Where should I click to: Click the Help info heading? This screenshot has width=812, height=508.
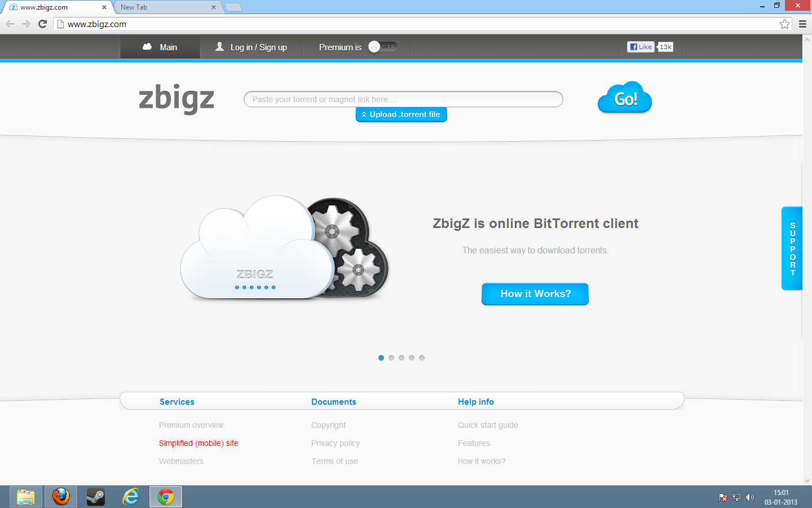pyautogui.click(x=476, y=402)
